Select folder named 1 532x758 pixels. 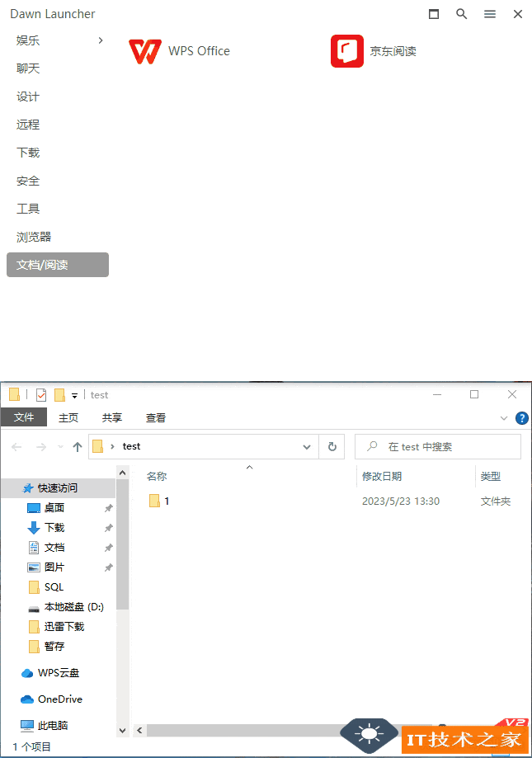[x=159, y=501]
